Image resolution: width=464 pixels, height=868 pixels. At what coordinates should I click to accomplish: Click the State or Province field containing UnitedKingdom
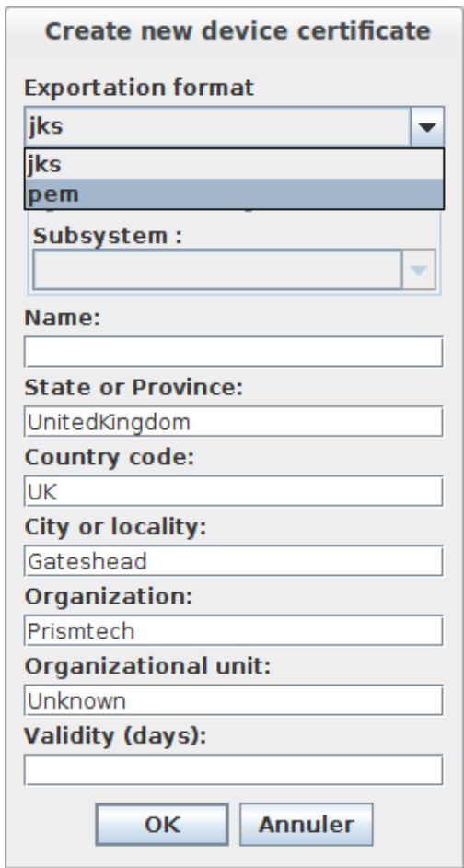coord(234,422)
